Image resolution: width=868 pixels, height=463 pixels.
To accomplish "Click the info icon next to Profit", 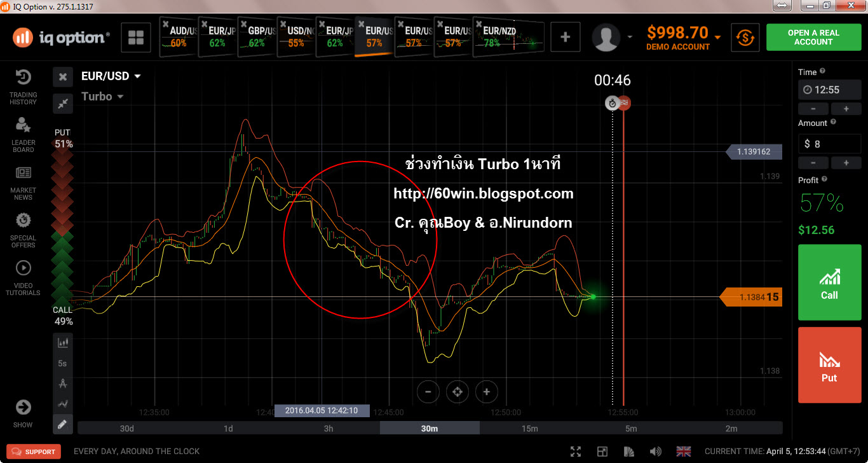I will tap(824, 179).
